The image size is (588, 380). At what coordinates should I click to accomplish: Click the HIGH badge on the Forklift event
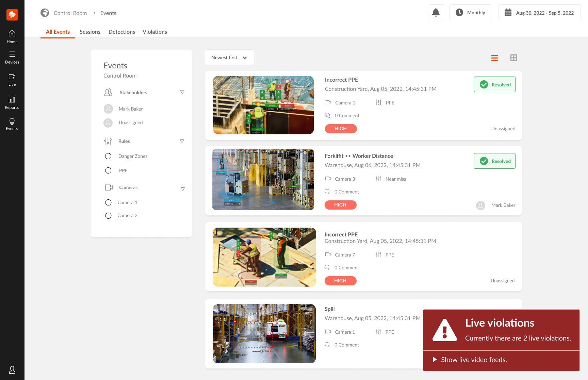point(341,205)
